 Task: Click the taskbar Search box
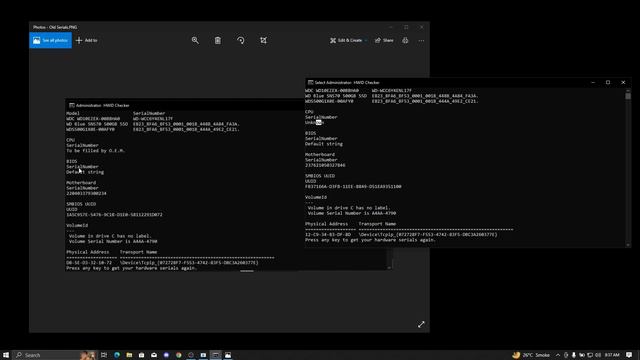[55, 355]
